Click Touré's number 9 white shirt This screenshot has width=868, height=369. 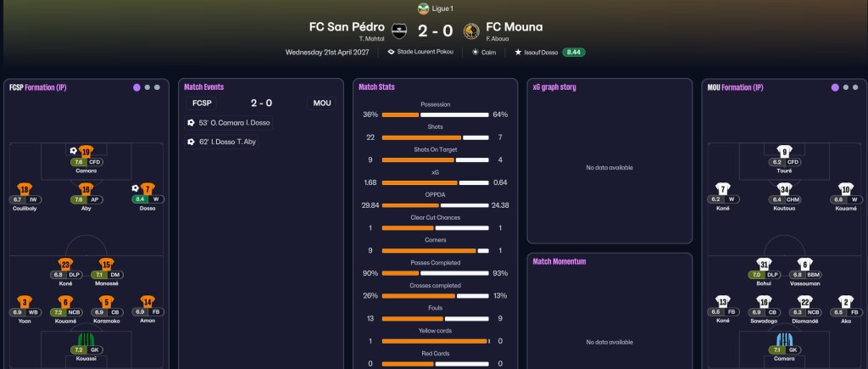(x=784, y=151)
